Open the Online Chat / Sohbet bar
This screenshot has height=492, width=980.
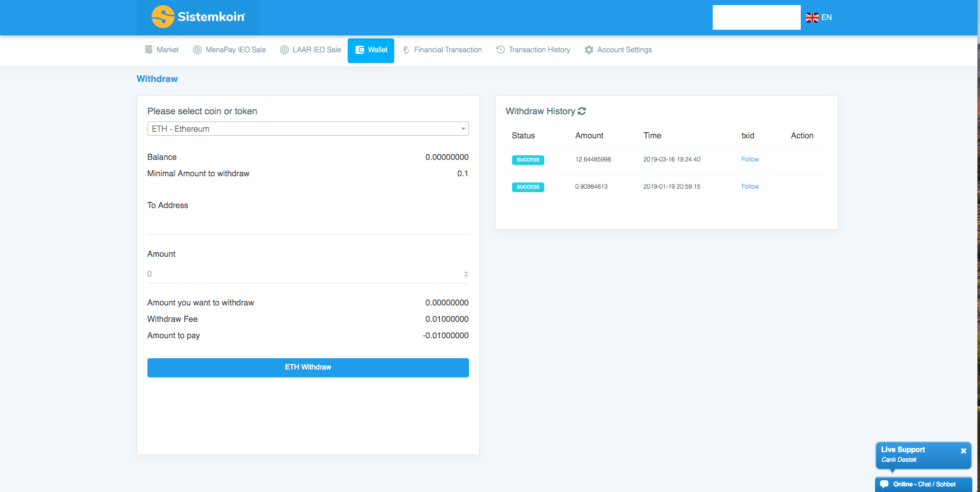923,484
